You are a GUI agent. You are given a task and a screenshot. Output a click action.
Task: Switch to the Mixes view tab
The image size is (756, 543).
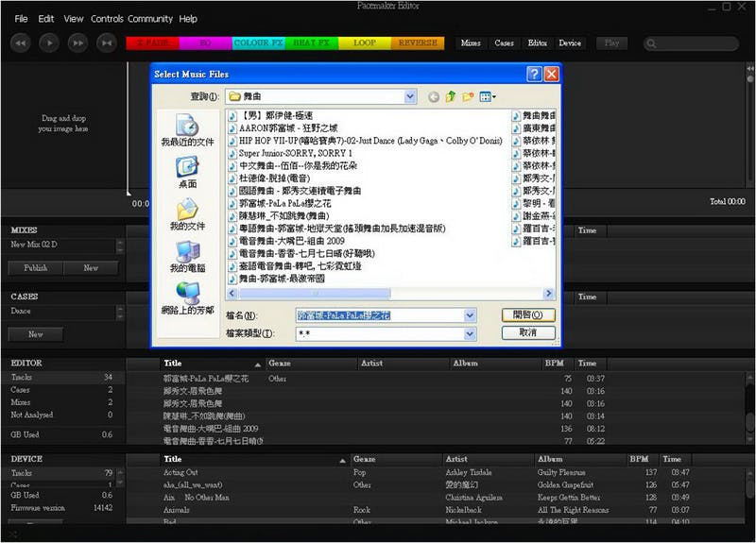[471, 42]
